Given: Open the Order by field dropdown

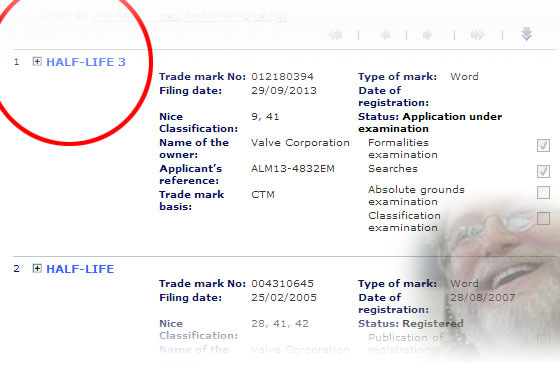Looking at the screenshot, I should [136, 15].
